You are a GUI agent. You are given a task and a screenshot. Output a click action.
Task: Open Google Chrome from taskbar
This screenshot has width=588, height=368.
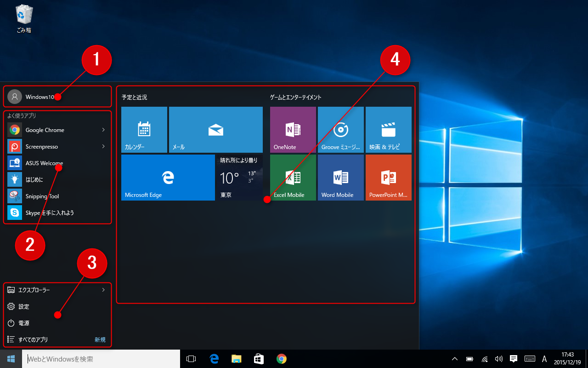[282, 359]
